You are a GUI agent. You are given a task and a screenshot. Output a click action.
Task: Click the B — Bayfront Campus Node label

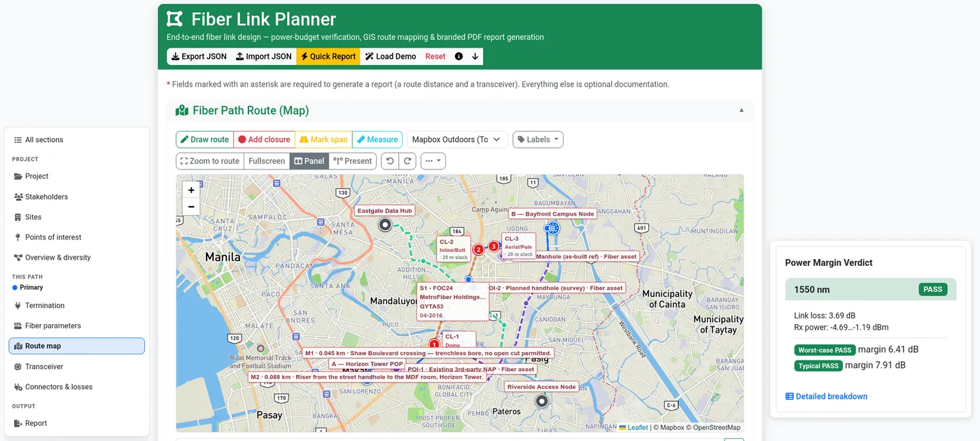552,214
